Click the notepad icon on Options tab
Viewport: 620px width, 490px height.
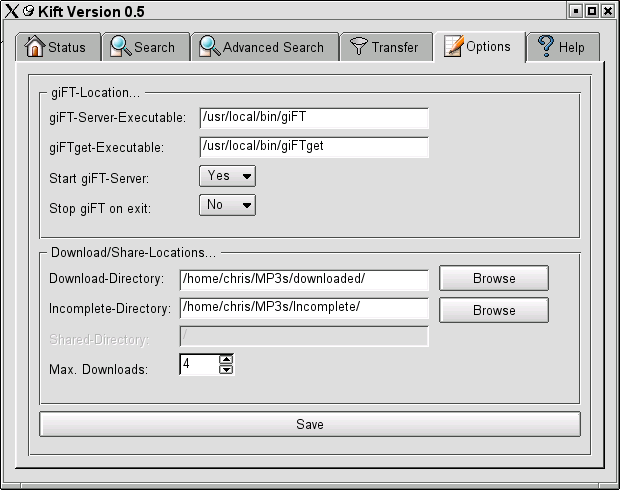coord(454,46)
